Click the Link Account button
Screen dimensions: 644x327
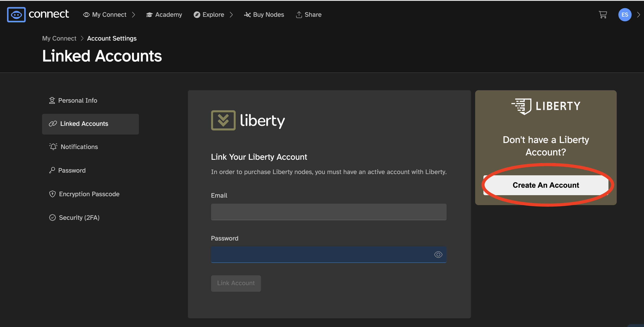pos(236,283)
